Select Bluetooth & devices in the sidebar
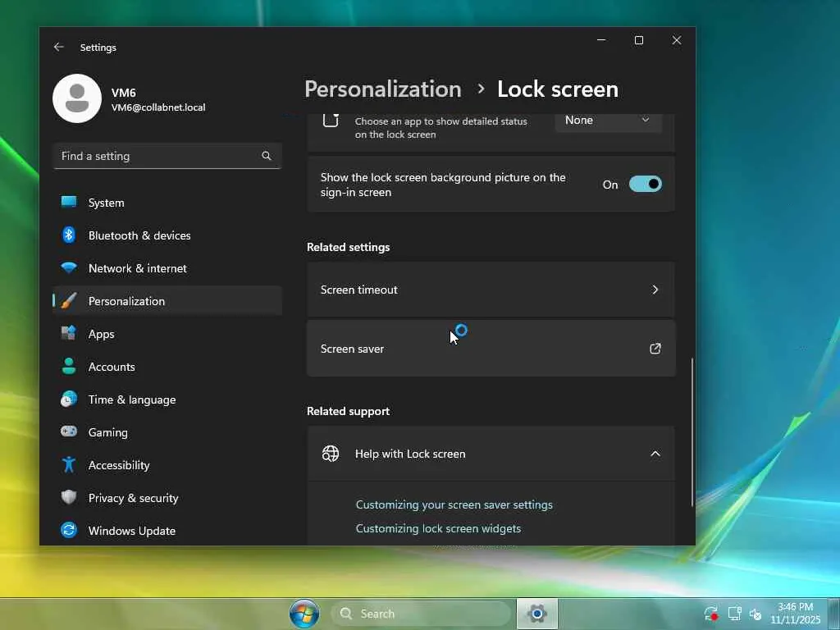This screenshot has height=630, width=840. click(167, 235)
